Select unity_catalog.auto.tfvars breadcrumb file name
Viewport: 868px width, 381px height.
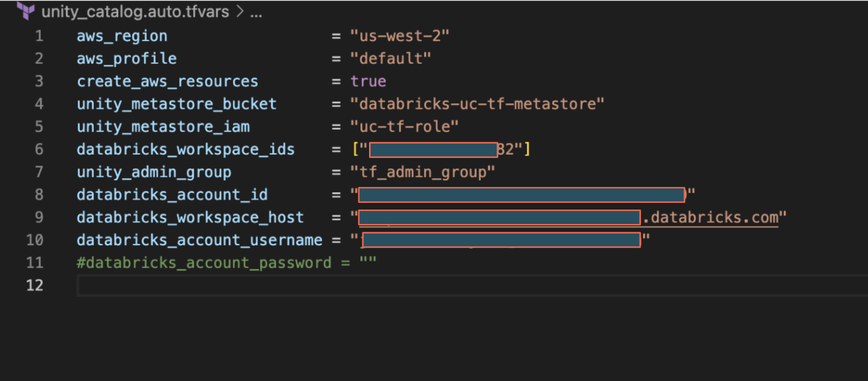tap(135, 11)
